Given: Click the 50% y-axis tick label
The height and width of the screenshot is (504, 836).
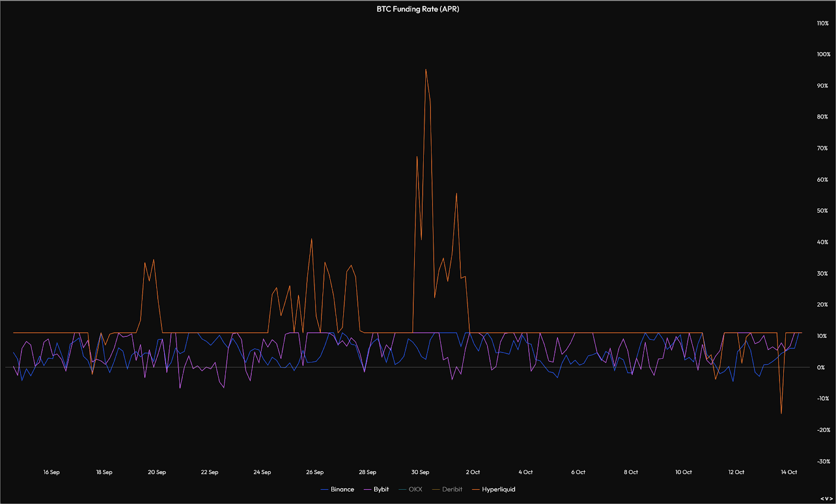Looking at the screenshot, I should coord(822,211).
